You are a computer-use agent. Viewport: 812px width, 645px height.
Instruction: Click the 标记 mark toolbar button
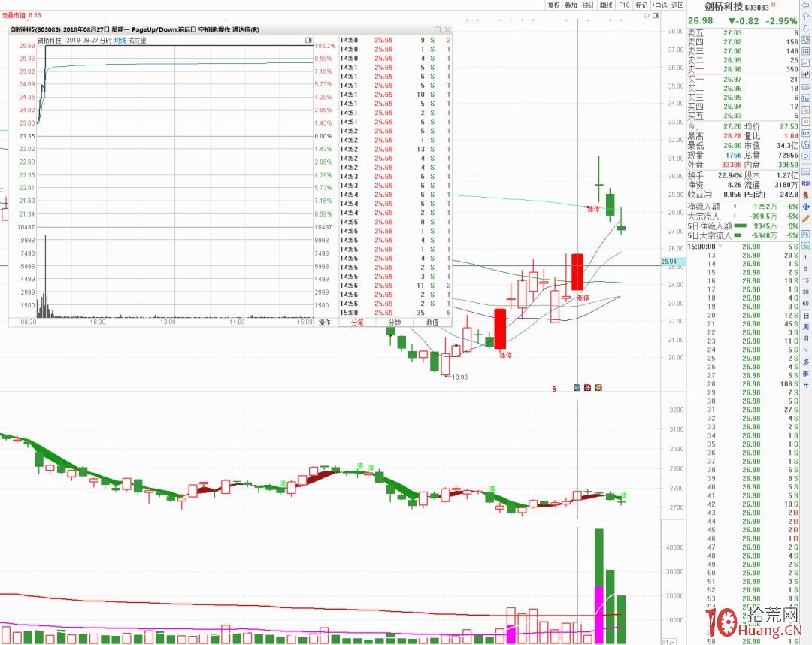tap(641, 5)
